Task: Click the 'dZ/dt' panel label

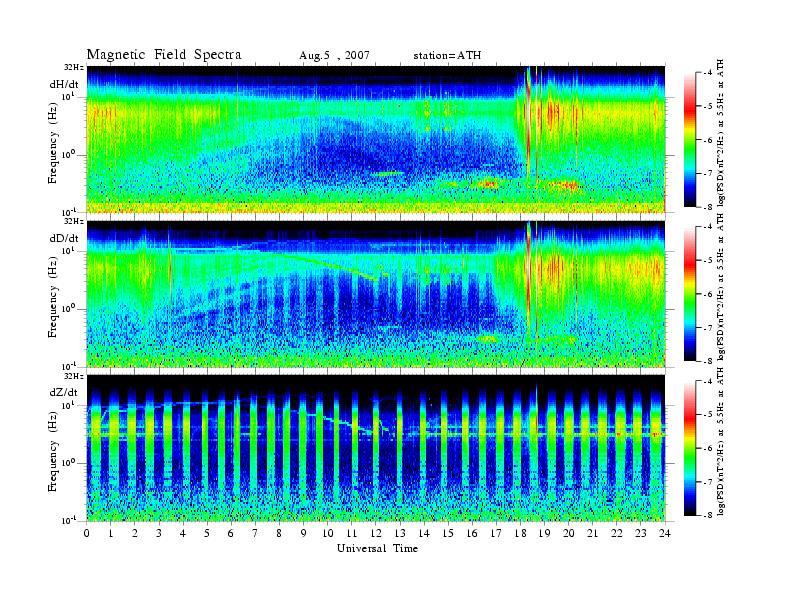Action: pyautogui.click(x=64, y=392)
